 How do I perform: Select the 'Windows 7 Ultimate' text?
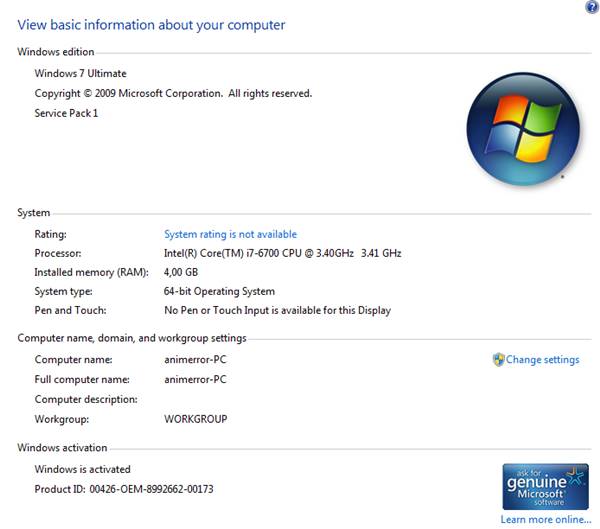[x=80, y=73]
